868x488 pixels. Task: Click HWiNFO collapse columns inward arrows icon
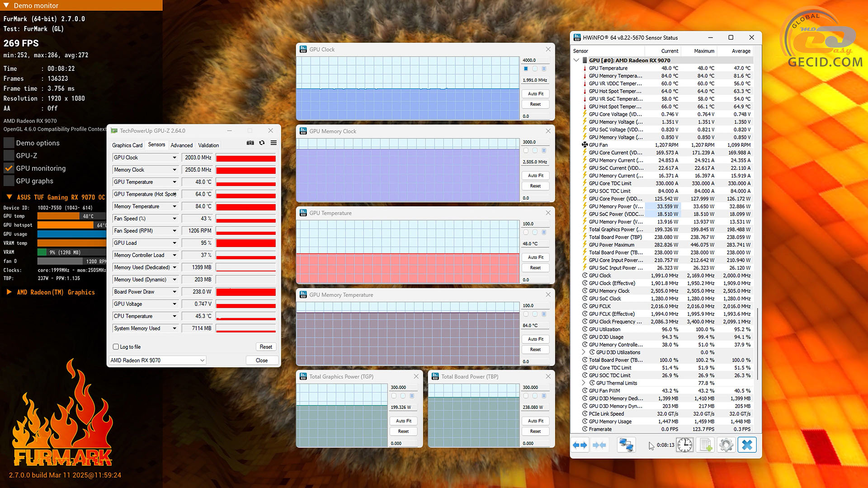point(599,445)
